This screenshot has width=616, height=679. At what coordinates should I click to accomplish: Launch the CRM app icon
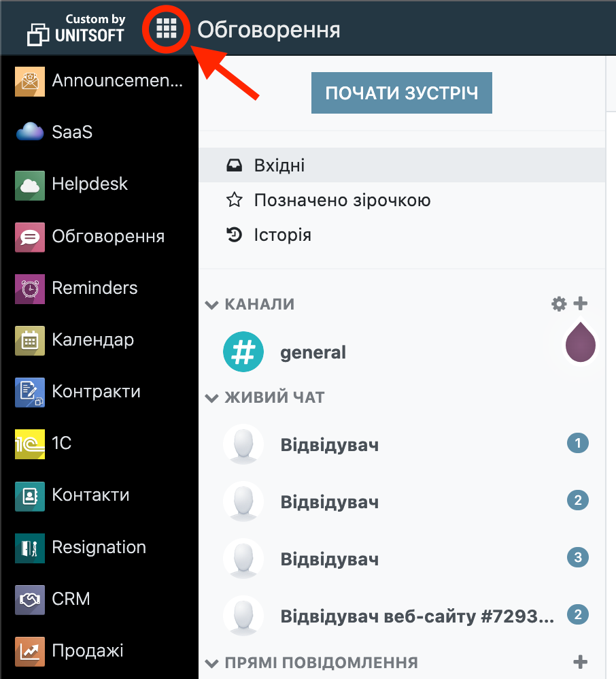30,599
